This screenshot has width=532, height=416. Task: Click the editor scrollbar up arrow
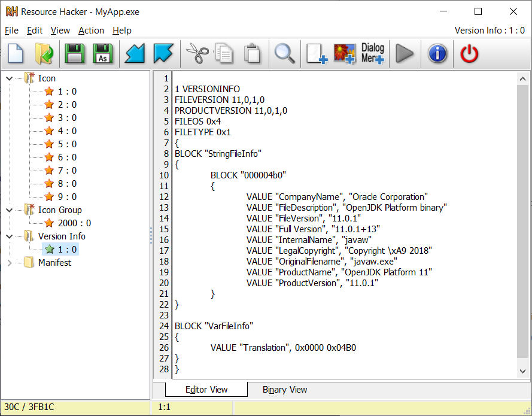tap(522, 79)
